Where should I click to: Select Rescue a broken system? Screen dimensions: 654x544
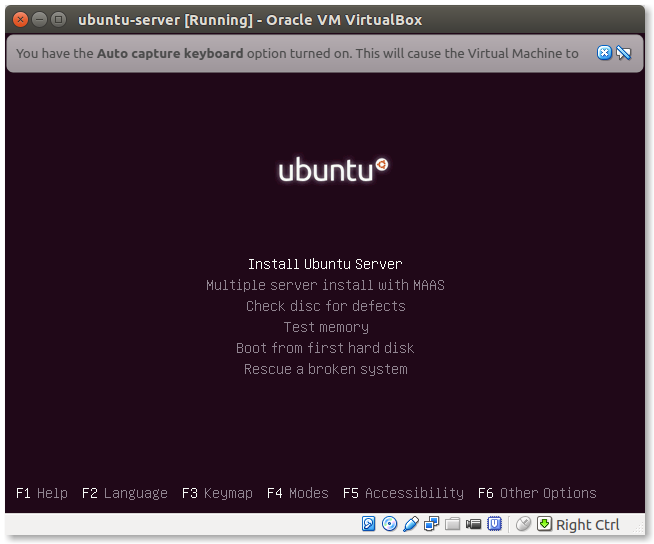point(325,369)
